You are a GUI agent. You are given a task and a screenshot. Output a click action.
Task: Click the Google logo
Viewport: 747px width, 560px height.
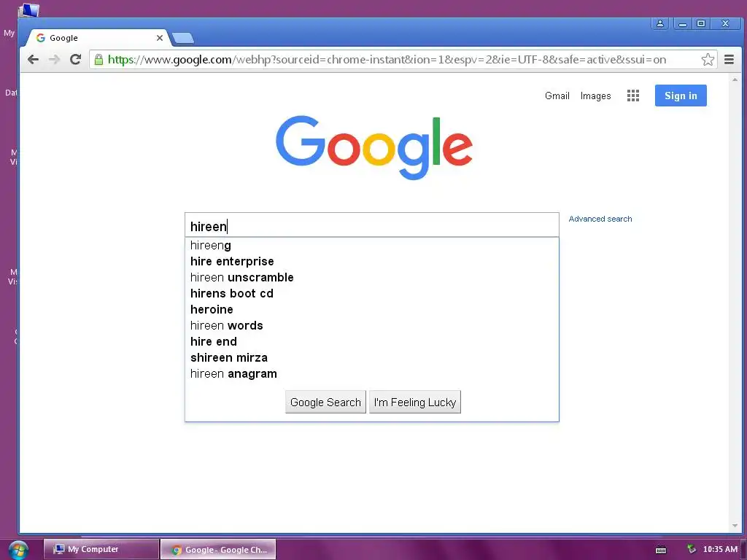pyautogui.click(x=374, y=147)
